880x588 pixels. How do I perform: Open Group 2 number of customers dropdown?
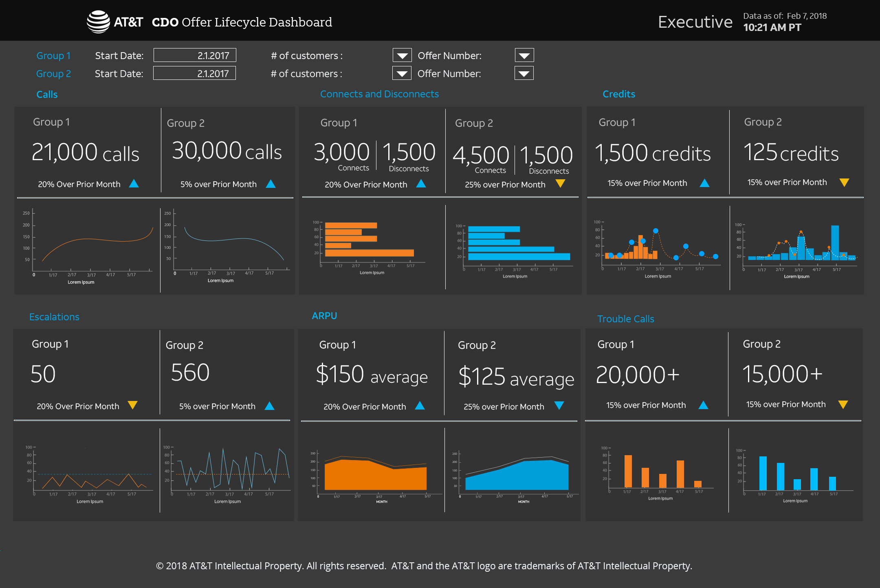pyautogui.click(x=401, y=74)
